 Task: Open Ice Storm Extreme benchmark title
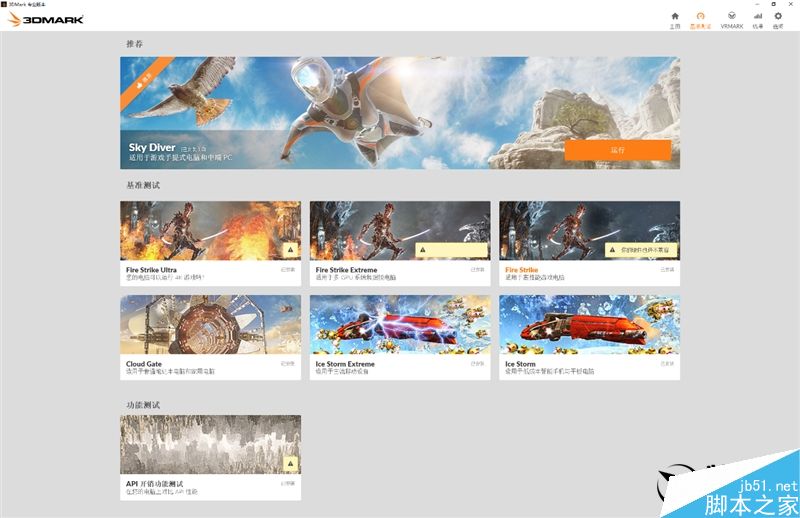[x=345, y=364]
